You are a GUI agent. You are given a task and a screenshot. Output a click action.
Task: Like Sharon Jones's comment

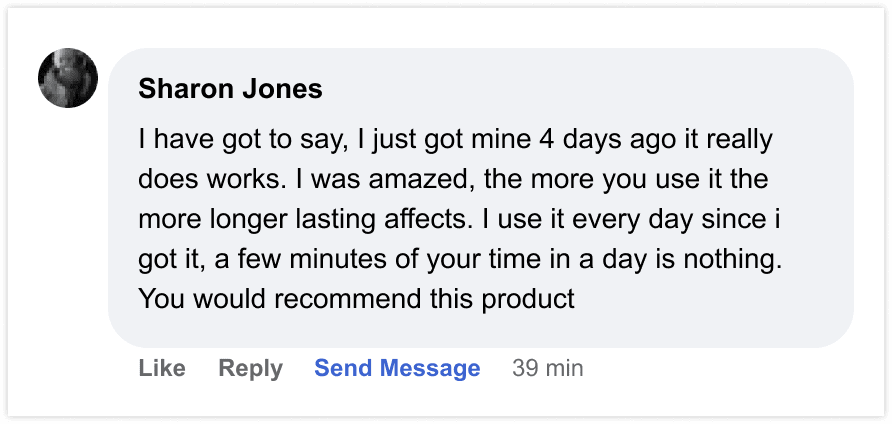tap(162, 368)
